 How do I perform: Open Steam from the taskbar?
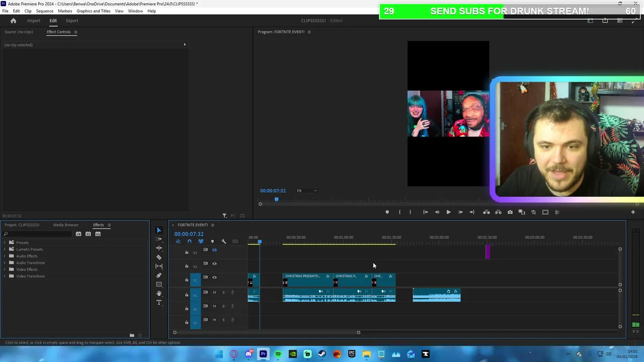[322, 354]
